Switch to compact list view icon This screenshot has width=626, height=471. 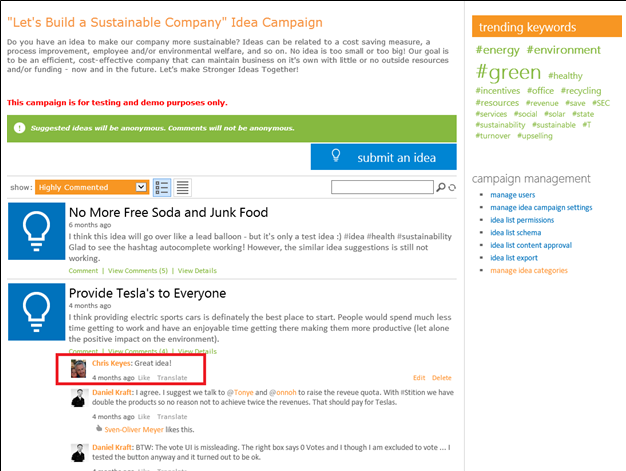(183, 187)
